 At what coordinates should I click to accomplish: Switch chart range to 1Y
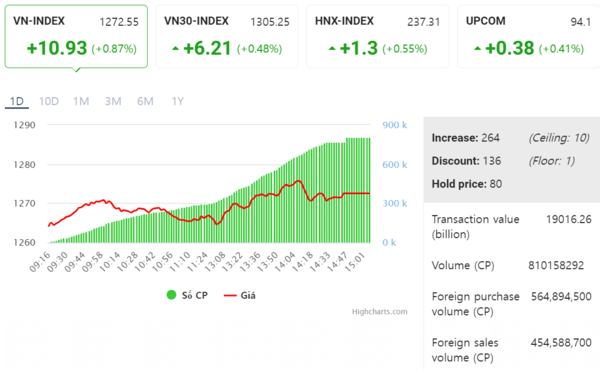click(x=178, y=101)
